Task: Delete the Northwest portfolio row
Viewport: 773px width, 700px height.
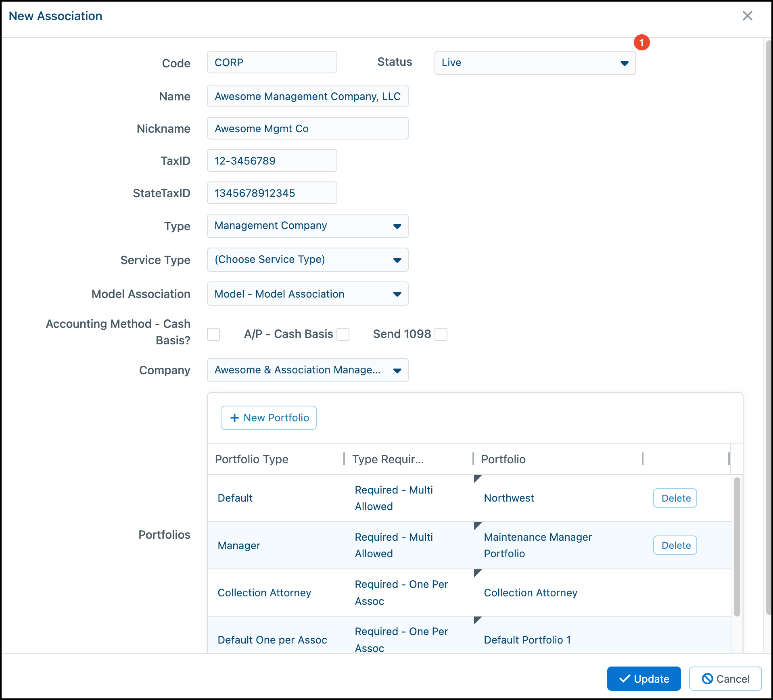Action: 675,498
